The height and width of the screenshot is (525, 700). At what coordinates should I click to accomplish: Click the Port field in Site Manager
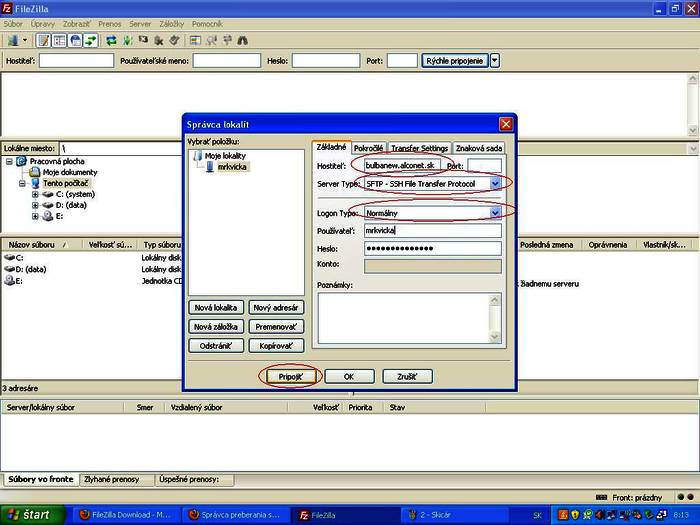[x=484, y=165]
